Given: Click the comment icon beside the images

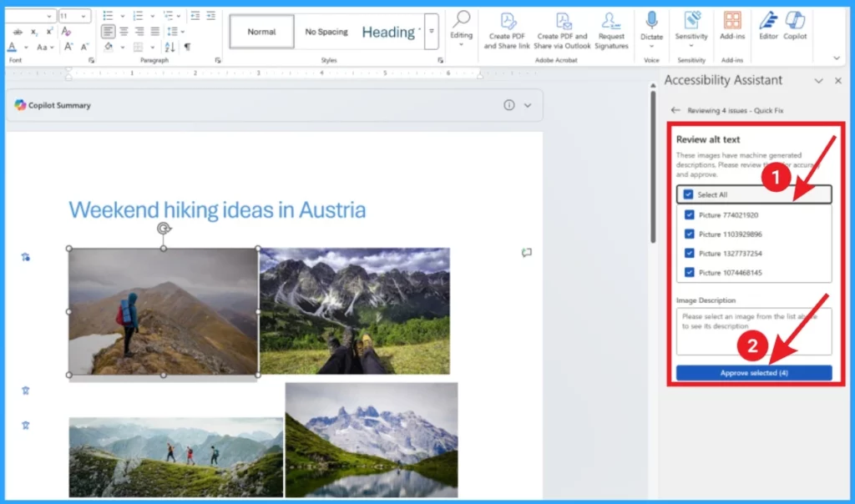Looking at the screenshot, I should 526,252.
